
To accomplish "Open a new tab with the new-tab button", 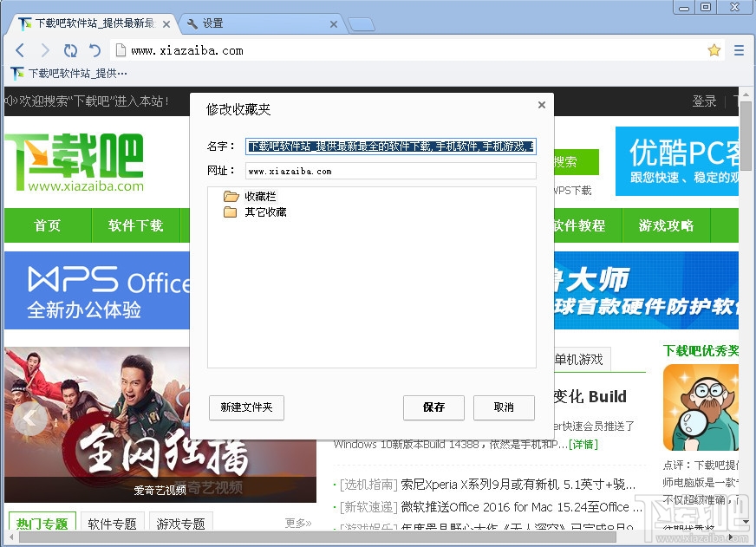I will tap(362, 24).
